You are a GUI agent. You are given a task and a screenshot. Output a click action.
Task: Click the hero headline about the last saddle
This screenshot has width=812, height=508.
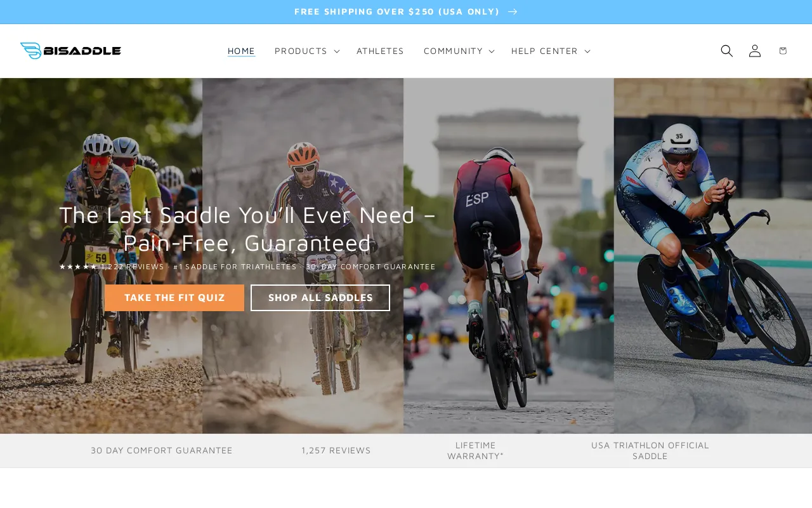tap(247, 229)
